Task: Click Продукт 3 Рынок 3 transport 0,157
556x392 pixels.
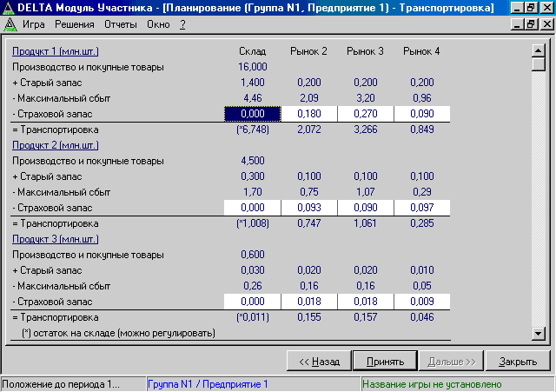Action: (366, 317)
